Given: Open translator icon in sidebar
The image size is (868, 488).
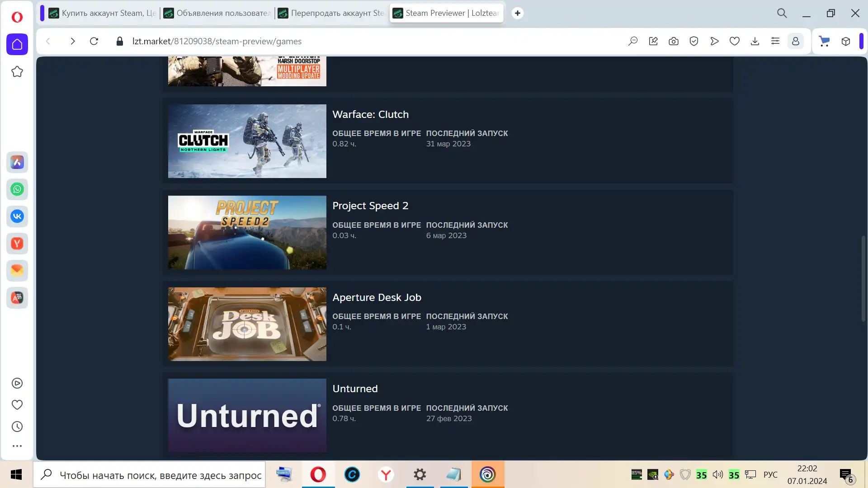Looking at the screenshot, I should pyautogui.click(x=17, y=298).
